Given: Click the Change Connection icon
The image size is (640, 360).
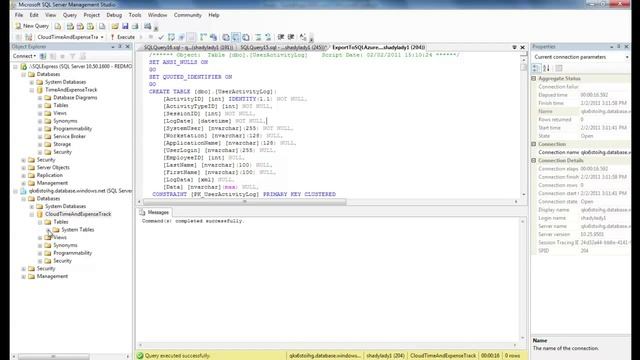Looking at the screenshot, I should (x=28, y=37).
